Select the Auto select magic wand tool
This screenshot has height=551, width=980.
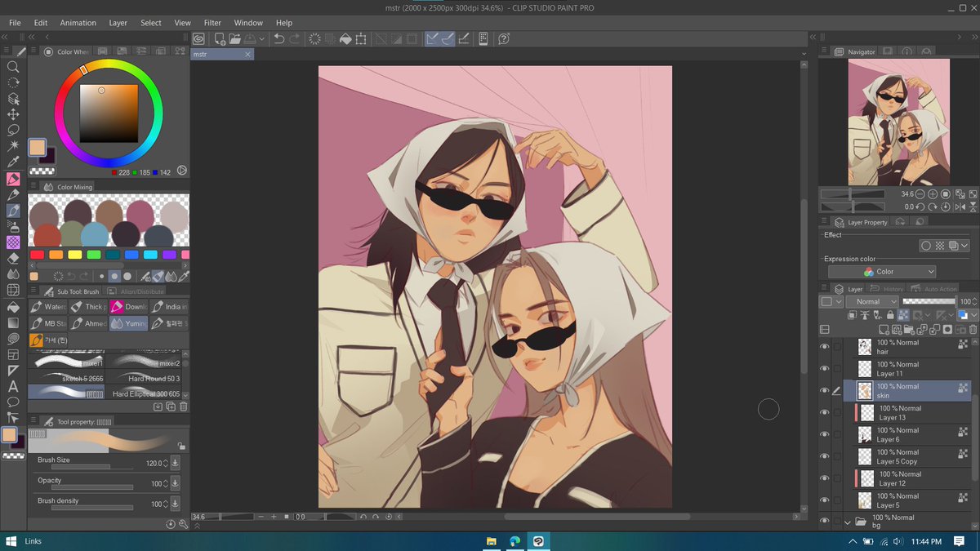13,146
